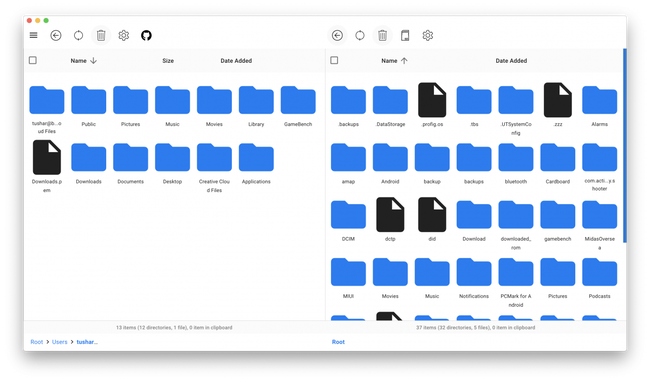Select the .zzz file
The width and height of the screenshot is (650, 382).
click(558, 105)
